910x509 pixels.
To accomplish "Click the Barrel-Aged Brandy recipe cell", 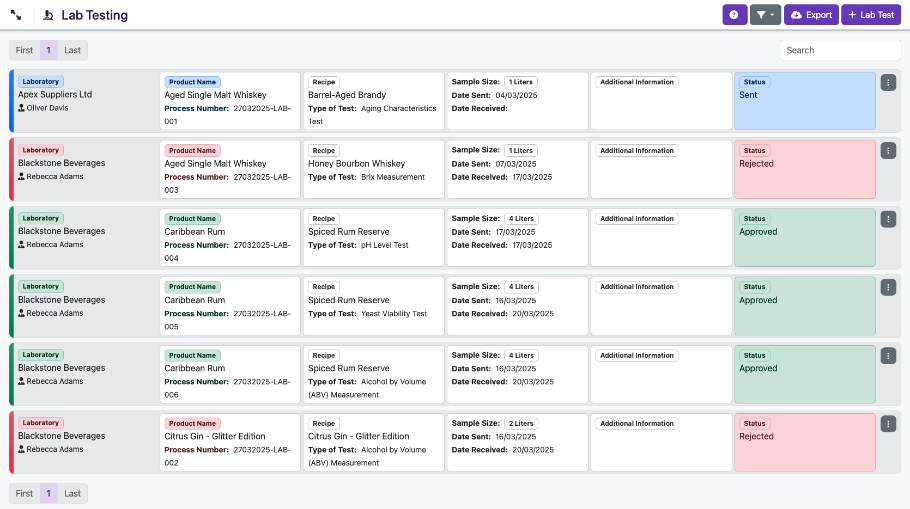I will [373, 101].
